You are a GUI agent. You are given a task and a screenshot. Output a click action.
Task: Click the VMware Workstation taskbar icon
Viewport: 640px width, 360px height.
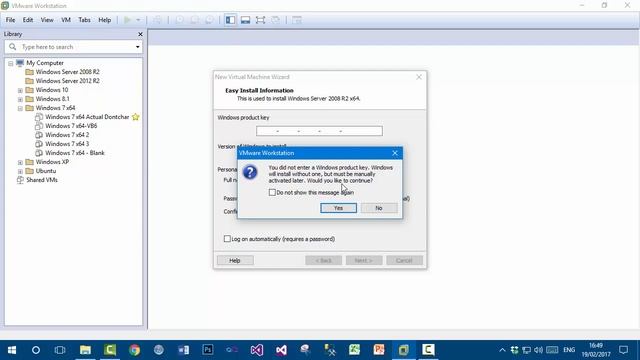click(x=404, y=350)
